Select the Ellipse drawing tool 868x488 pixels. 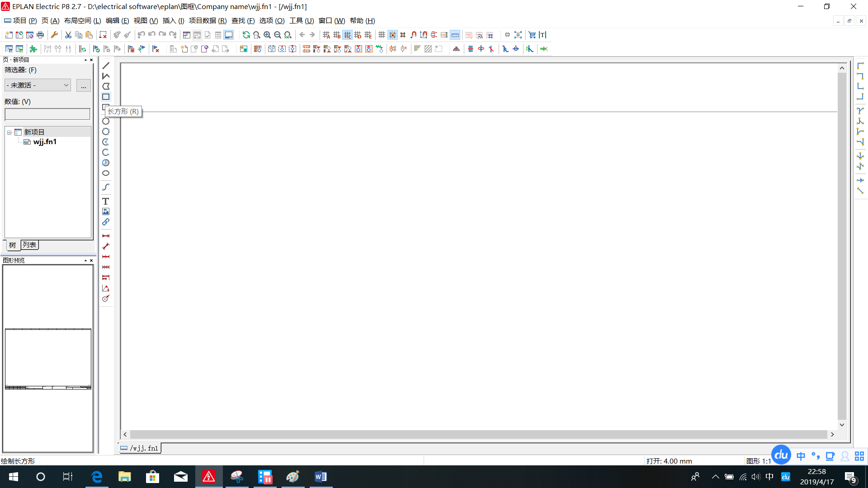(106, 173)
